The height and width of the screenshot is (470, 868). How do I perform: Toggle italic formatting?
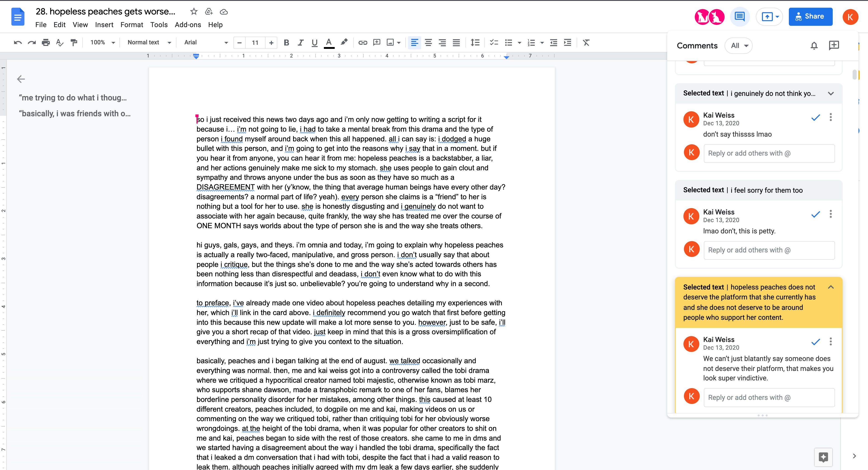(301, 43)
